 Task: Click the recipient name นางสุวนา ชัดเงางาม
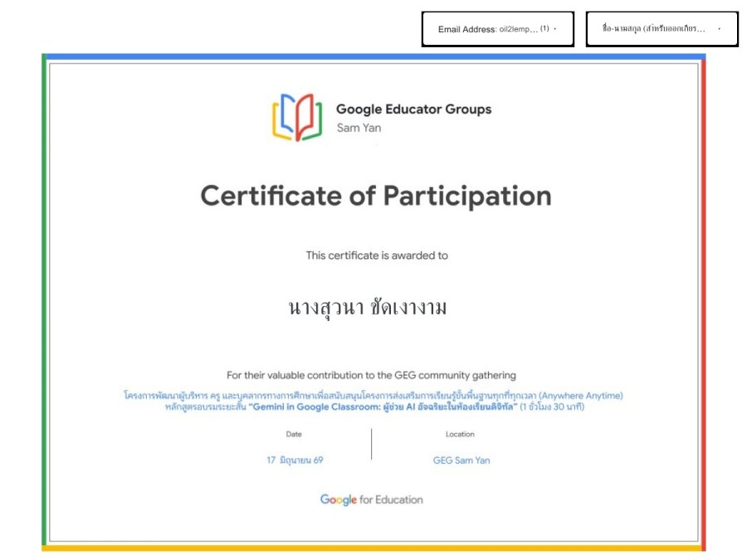[368, 308]
